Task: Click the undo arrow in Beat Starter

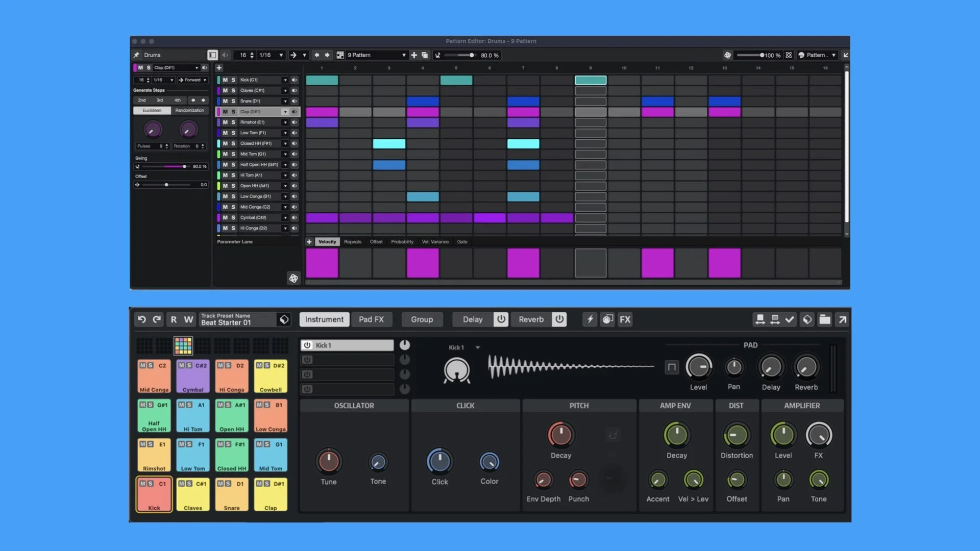Action: 142,319
